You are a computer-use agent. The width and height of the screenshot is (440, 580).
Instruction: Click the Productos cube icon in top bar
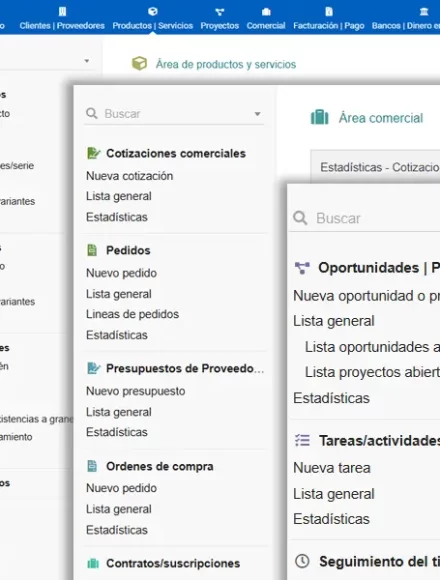pyautogui.click(x=153, y=11)
